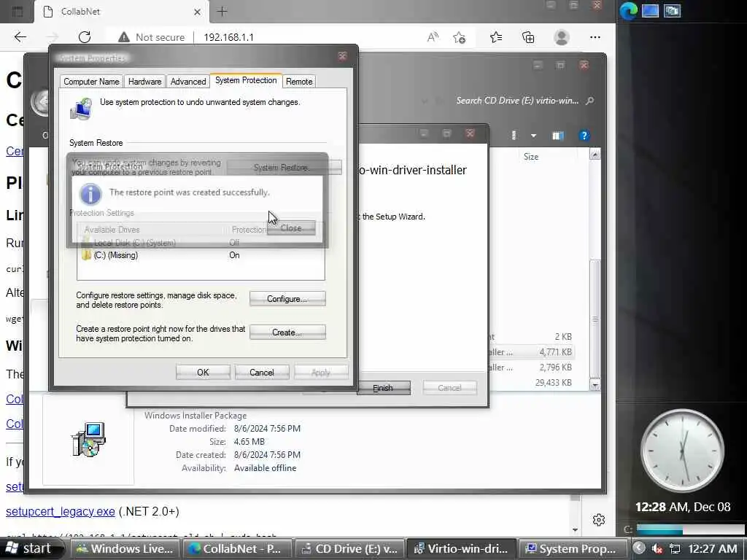This screenshot has width=747, height=560.
Task: Select the 29,433 KB file row
Action: click(532, 382)
